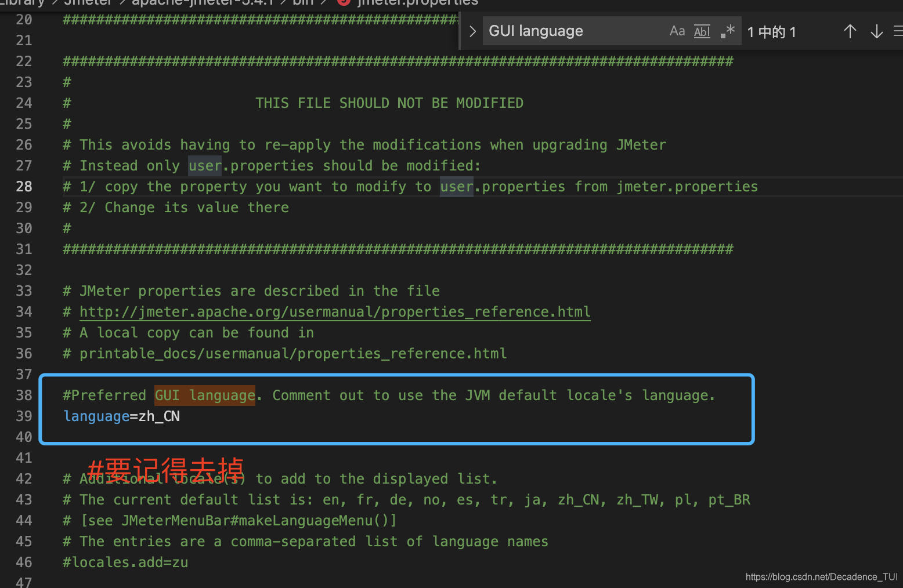Select line number 39 in the gutter

[x=24, y=416]
